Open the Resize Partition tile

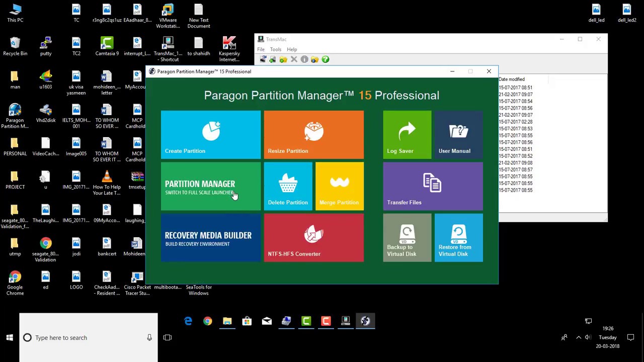(313, 135)
